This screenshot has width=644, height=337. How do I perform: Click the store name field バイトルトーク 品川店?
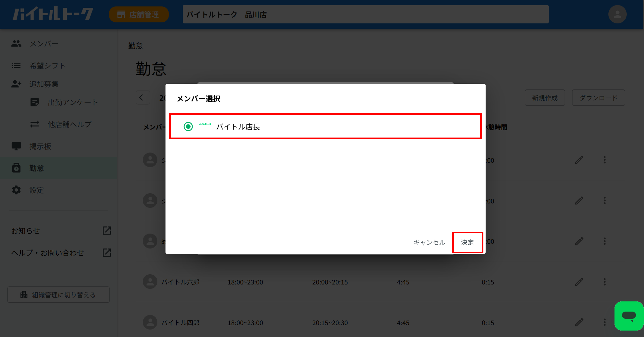(x=366, y=14)
